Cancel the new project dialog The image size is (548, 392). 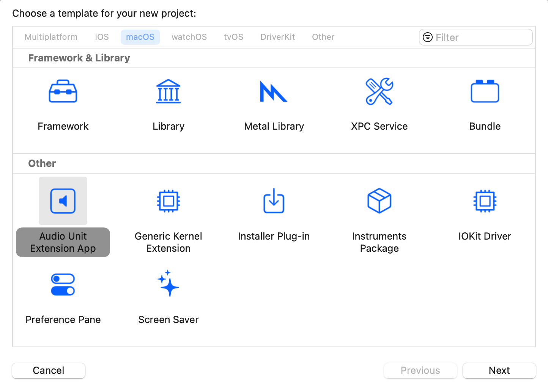pyautogui.click(x=48, y=370)
